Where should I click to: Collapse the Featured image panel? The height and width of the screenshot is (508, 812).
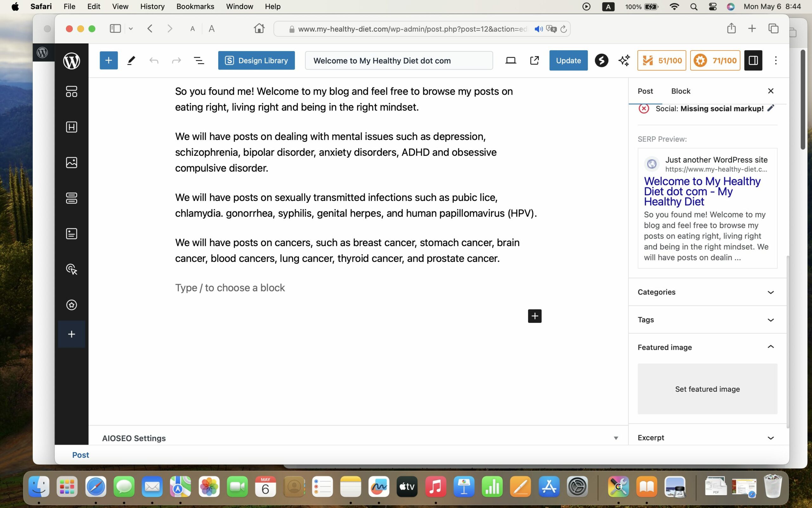tap(707, 347)
